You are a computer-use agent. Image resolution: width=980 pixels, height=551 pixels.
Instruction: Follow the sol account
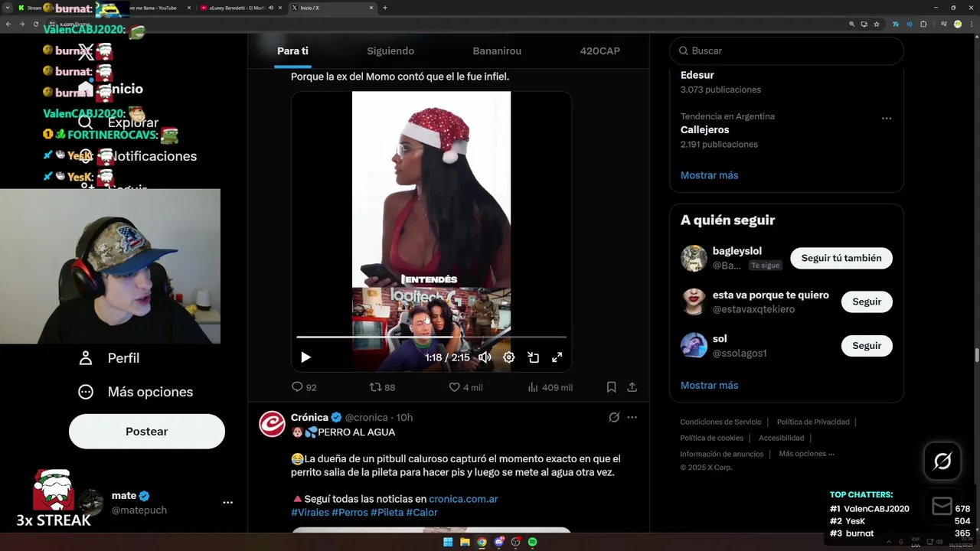[x=867, y=345]
